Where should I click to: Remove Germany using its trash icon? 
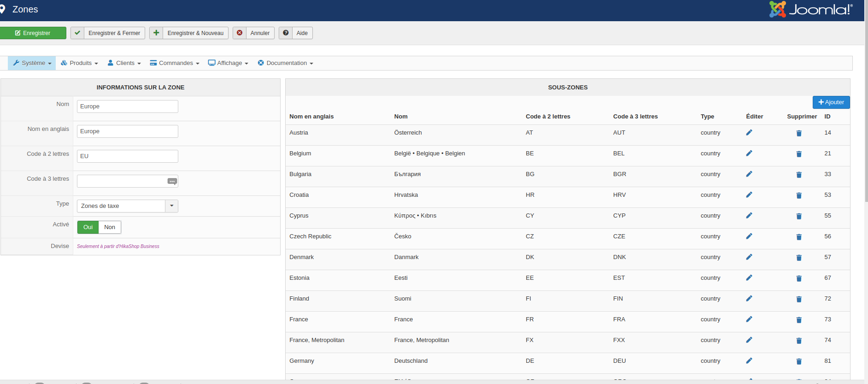pos(798,361)
